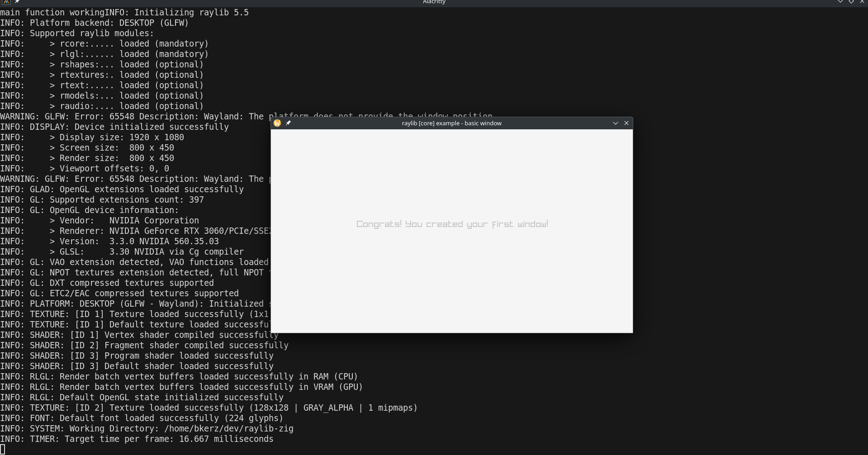Click 'Viewport offsets: 0, 0' line

(x=85, y=169)
